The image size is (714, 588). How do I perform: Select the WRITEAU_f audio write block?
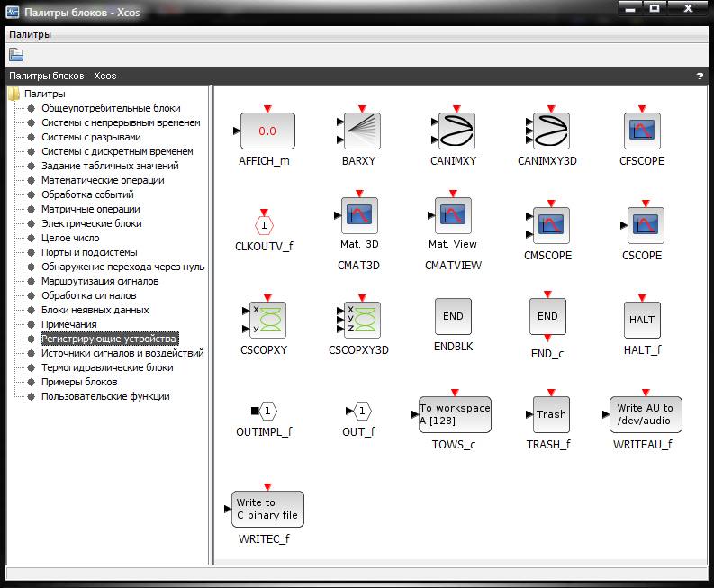[646, 414]
